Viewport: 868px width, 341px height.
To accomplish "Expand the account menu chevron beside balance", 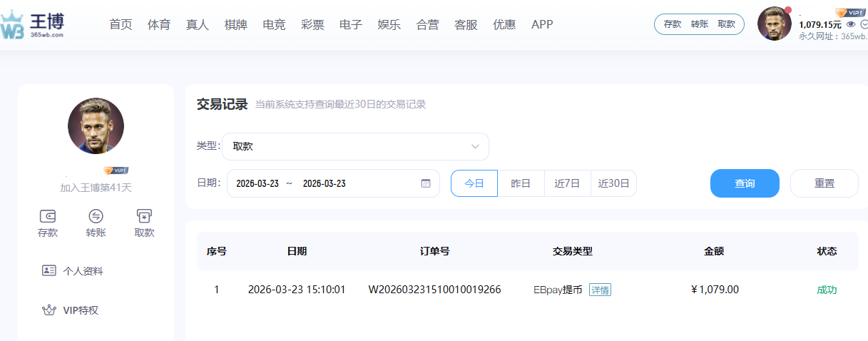I will click(x=864, y=24).
